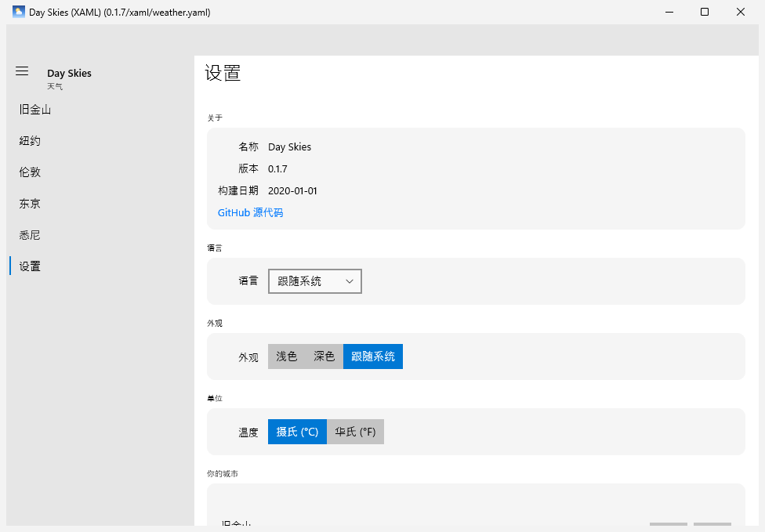Open 伦敦 city in sidebar

coord(100,172)
